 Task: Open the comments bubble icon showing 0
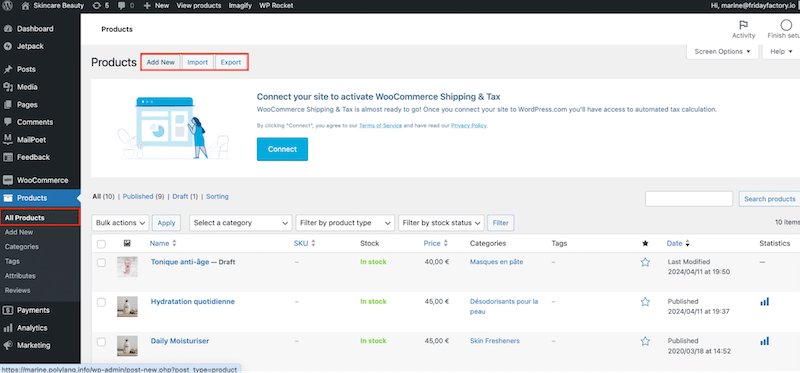[x=122, y=6]
